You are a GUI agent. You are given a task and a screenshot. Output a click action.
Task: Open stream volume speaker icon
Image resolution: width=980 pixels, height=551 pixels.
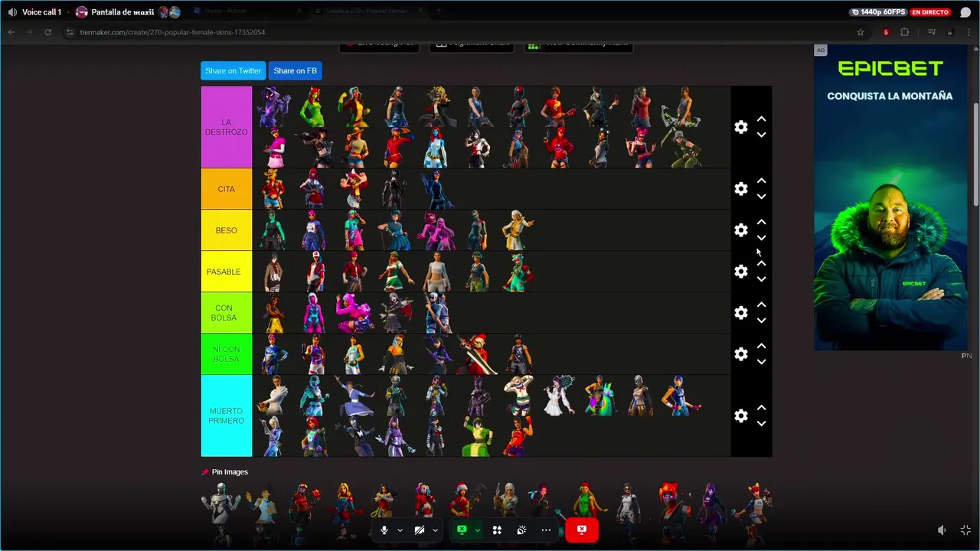[x=942, y=530]
